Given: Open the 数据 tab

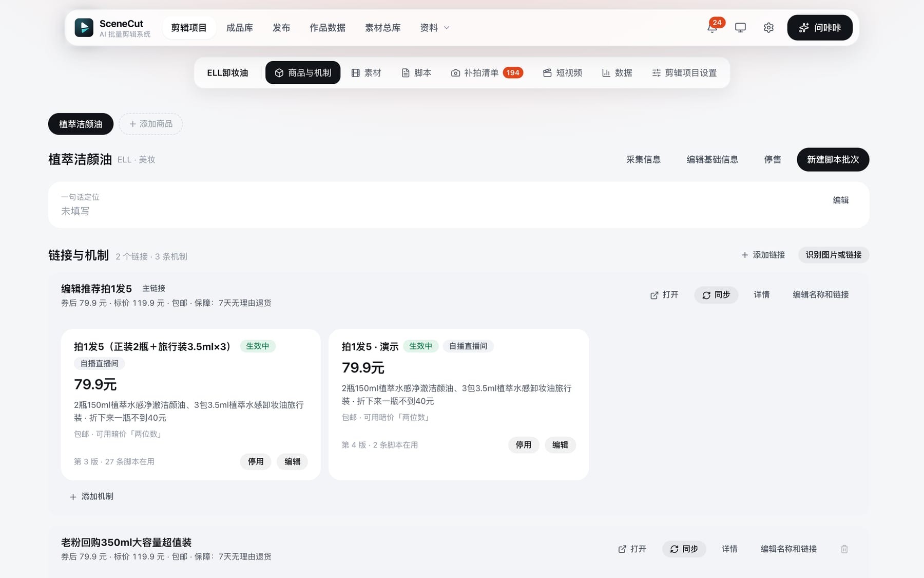Looking at the screenshot, I should click(x=617, y=73).
